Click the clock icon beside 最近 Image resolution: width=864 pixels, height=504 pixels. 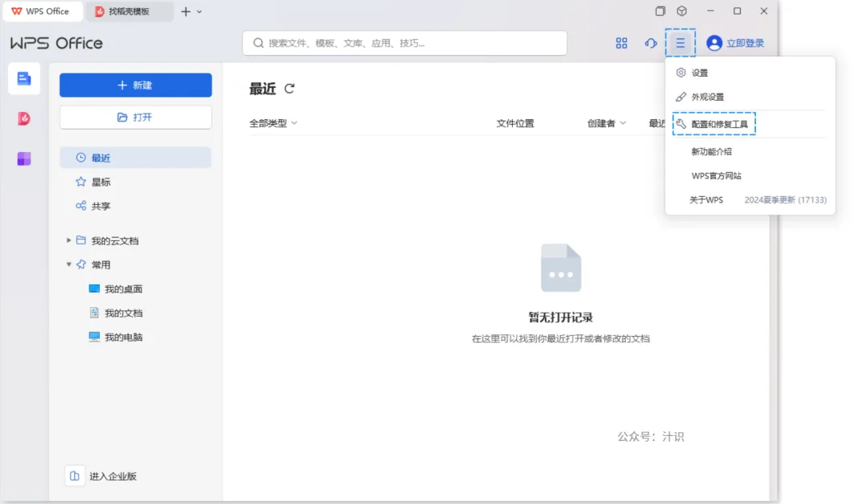[x=81, y=158]
